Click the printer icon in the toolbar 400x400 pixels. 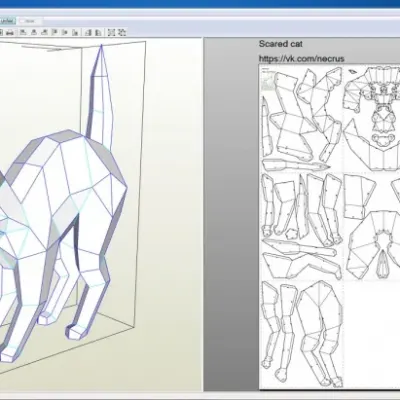coord(10,33)
